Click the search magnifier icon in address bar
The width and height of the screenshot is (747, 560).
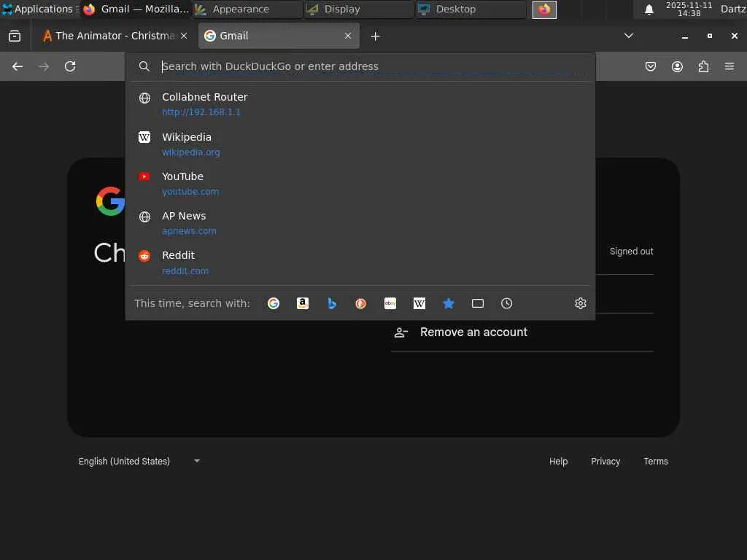[144, 66]
